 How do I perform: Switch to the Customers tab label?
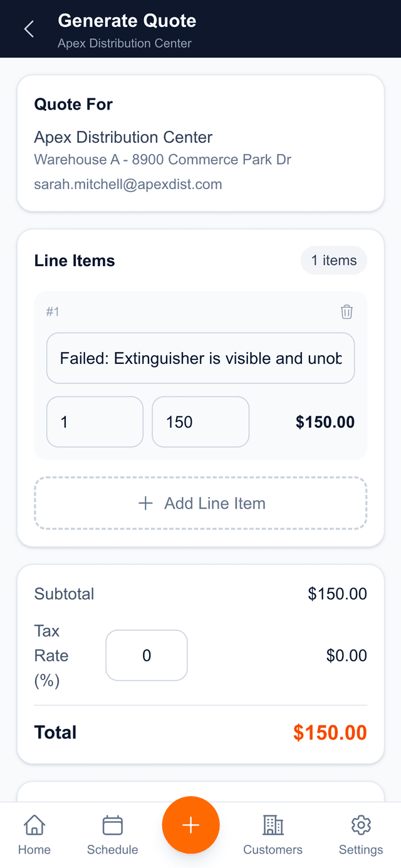point(273,850)
